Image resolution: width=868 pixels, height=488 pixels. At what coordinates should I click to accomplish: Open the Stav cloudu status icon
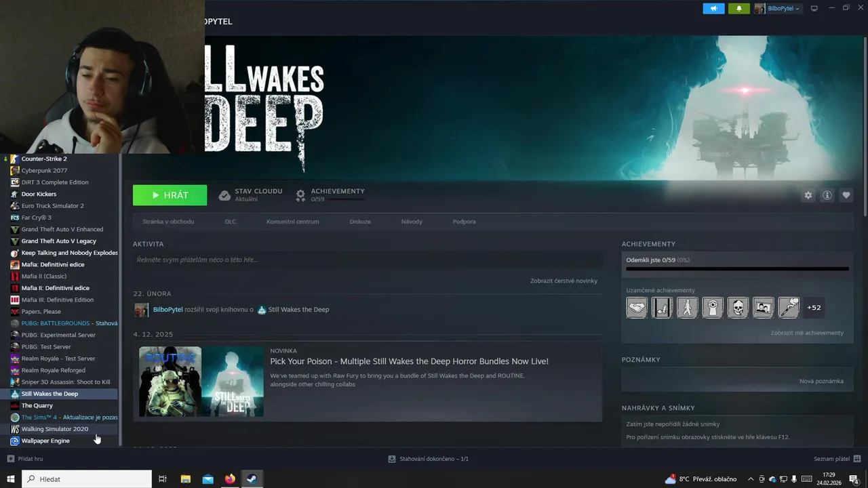pyautogui.click(x=224, y=195)
